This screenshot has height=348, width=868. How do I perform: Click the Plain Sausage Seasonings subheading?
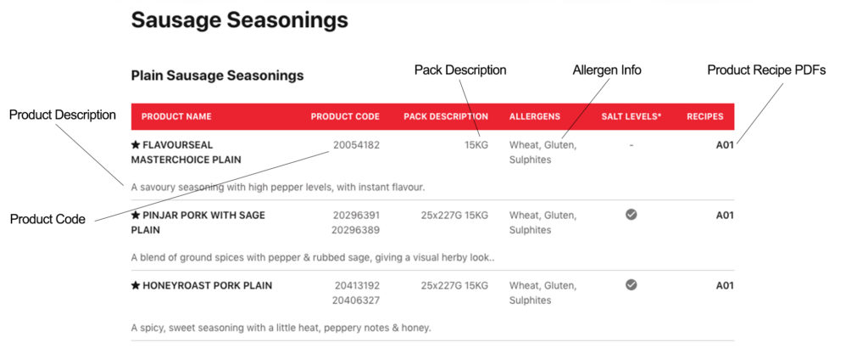[218, 76]
